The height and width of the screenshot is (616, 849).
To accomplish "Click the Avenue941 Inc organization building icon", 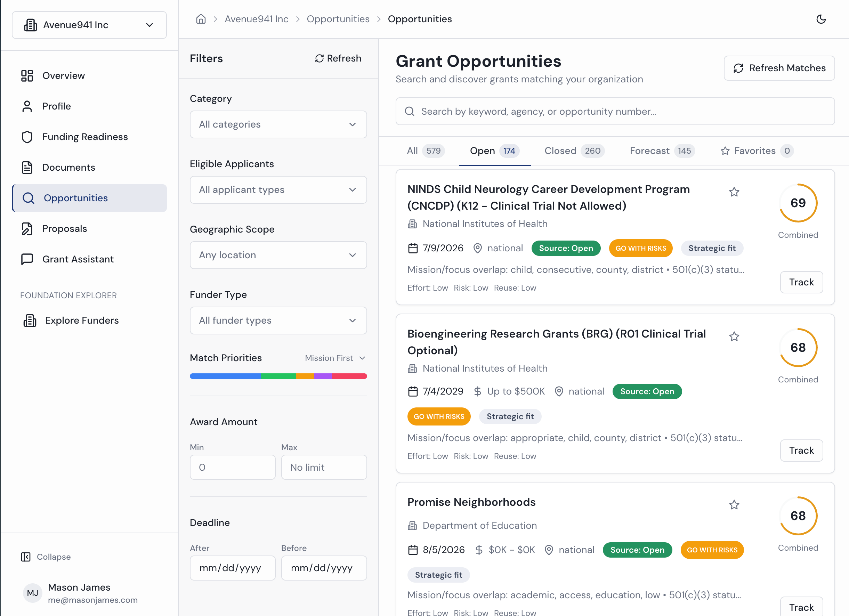I will pyautogui.click(x=31, y=25).
